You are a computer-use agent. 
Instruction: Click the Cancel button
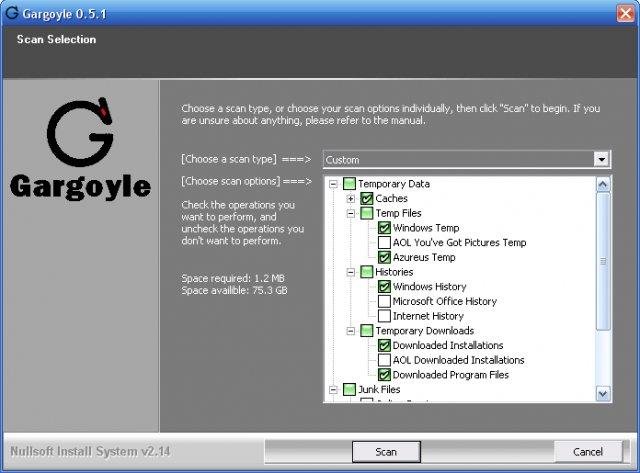pos(588,452)
